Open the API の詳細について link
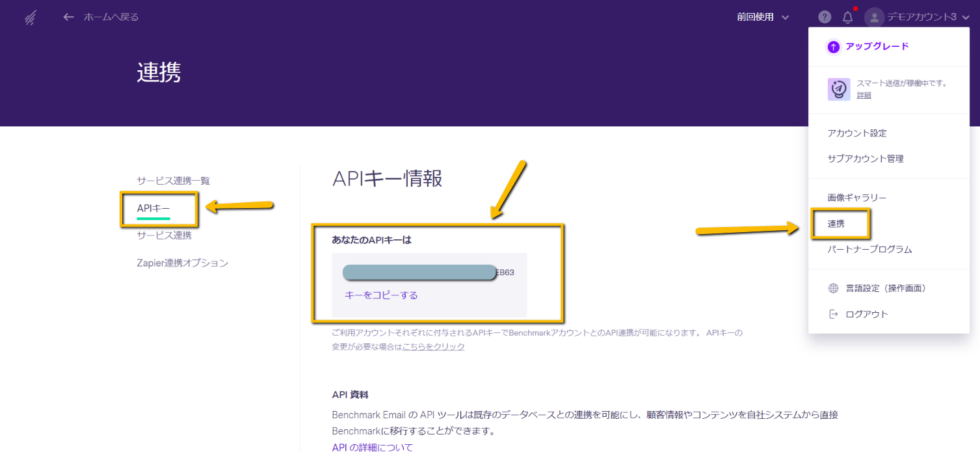 [x=372, y=447]
